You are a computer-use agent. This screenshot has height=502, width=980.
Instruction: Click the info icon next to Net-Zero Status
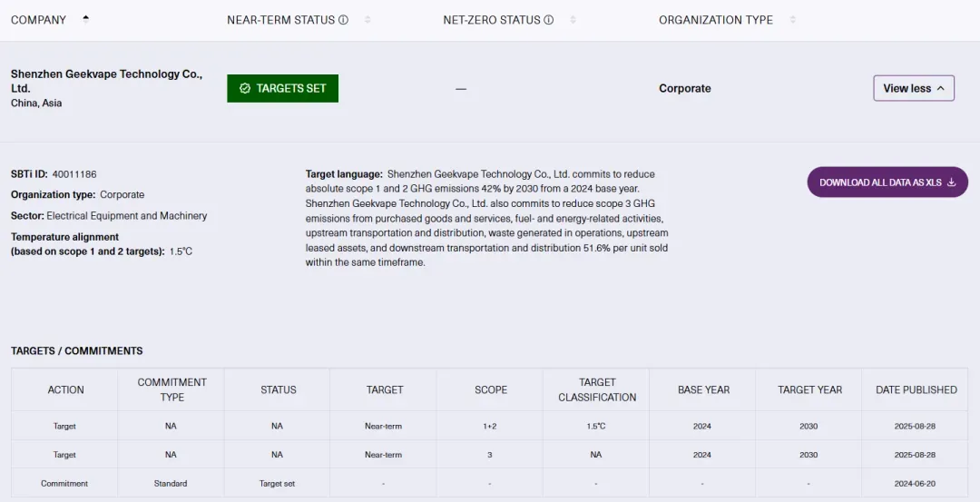tap(548, 20)
